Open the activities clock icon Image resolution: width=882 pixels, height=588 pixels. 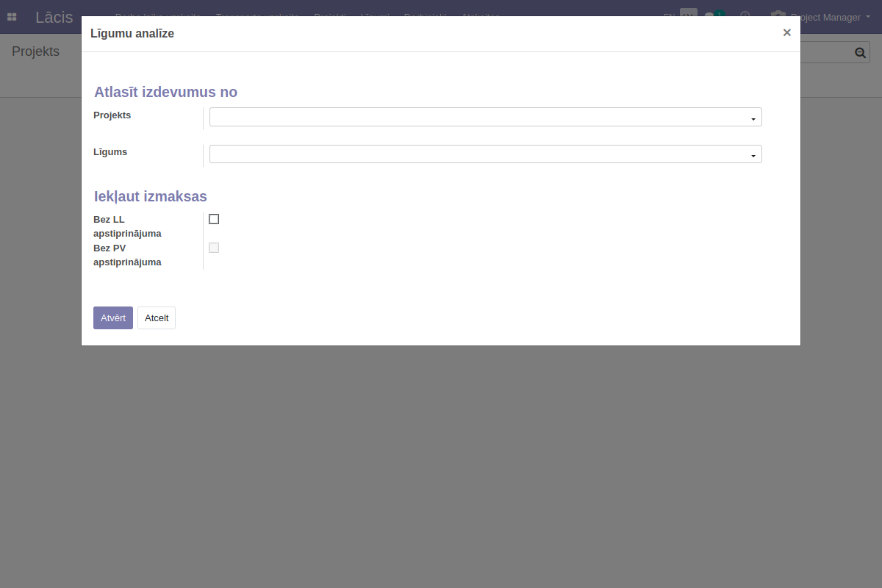click(x=745, y=15)
